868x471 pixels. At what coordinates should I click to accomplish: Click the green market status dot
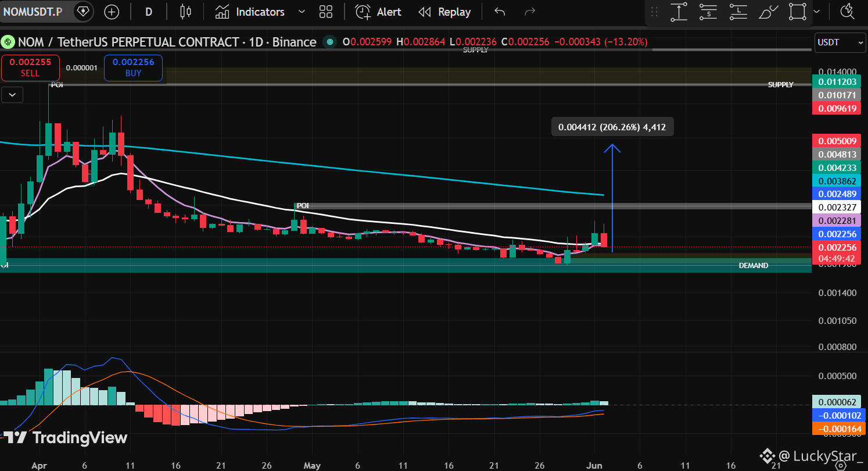coord(331,42)
